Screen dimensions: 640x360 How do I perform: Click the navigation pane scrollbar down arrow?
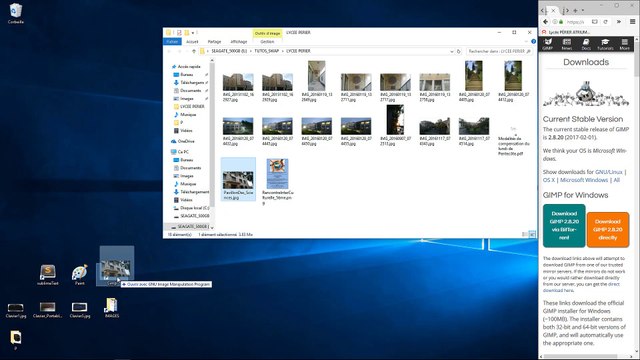pos(212,227)
